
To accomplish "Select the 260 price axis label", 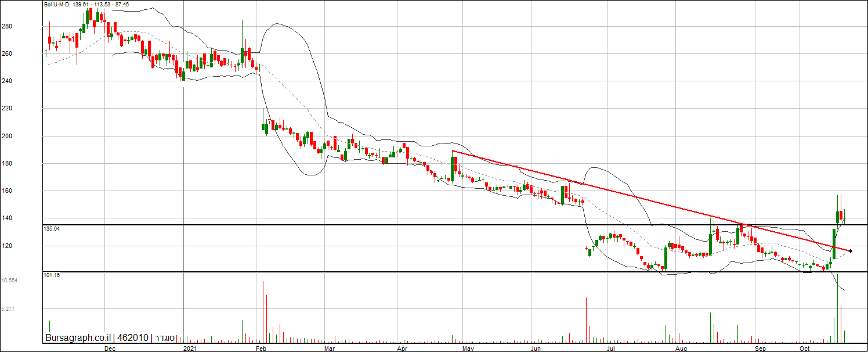I will [x=7, y=53].
